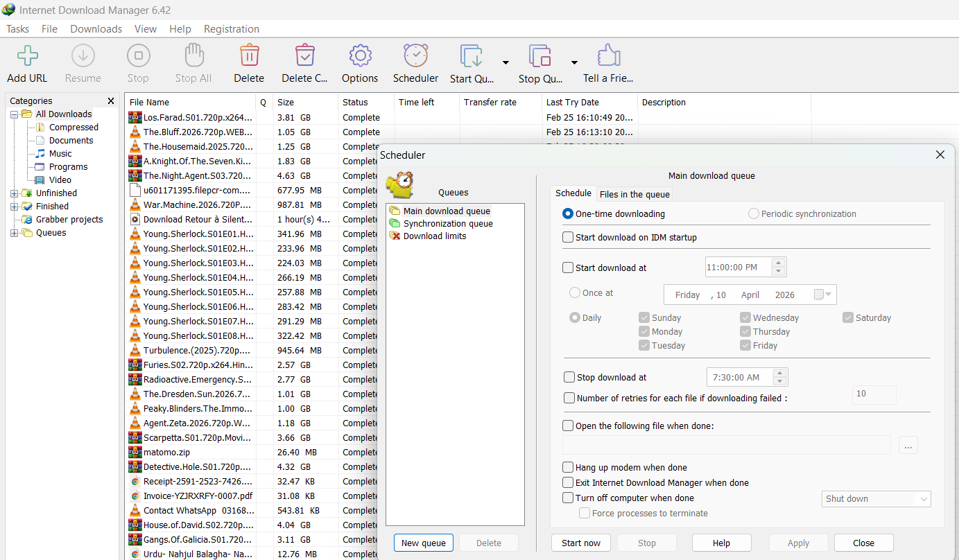Select Compressed category in the tree

(x=74, y=127)
